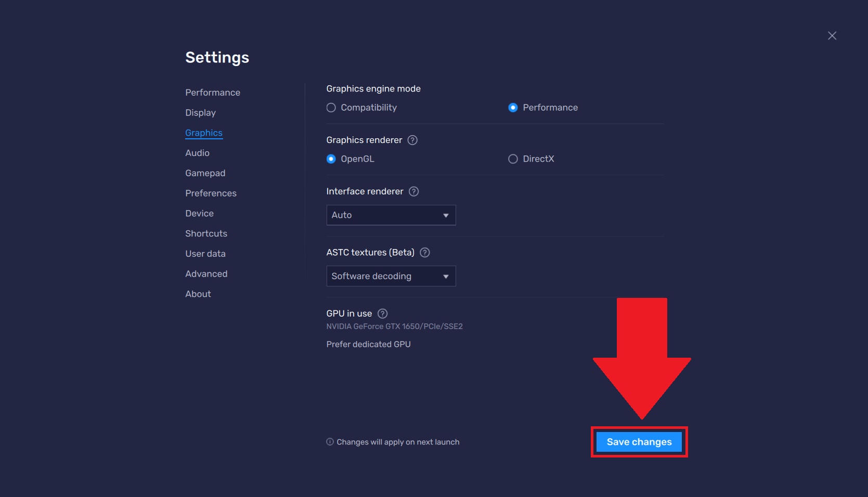868x497 pixels.
Task: Switch to Gamepad settings
Action: (x=205, y=173)
